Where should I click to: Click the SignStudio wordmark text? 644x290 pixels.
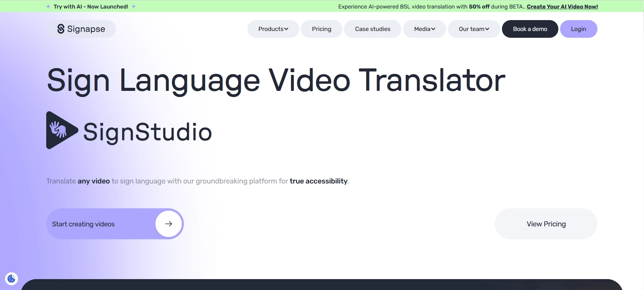[147, 132]
